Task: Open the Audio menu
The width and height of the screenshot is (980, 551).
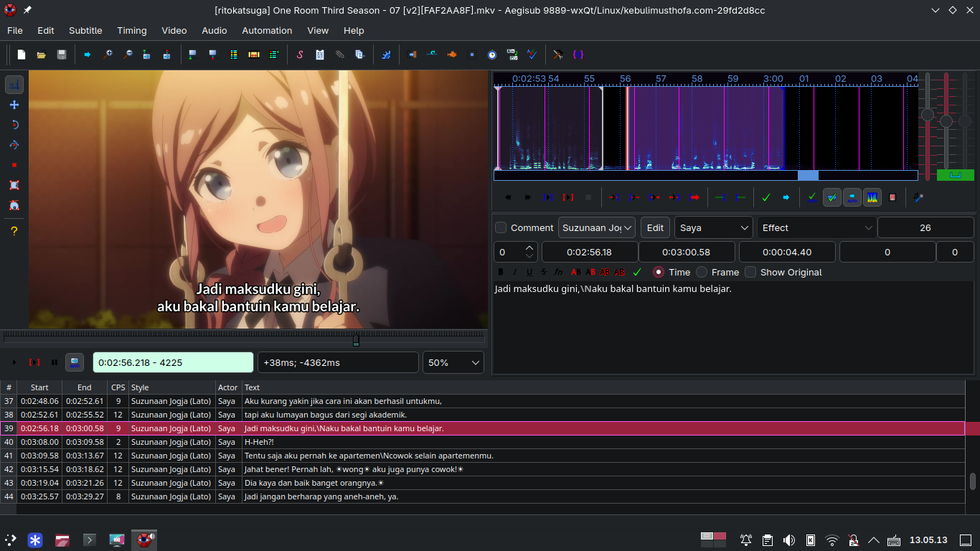Action: [x=215, y=30]
